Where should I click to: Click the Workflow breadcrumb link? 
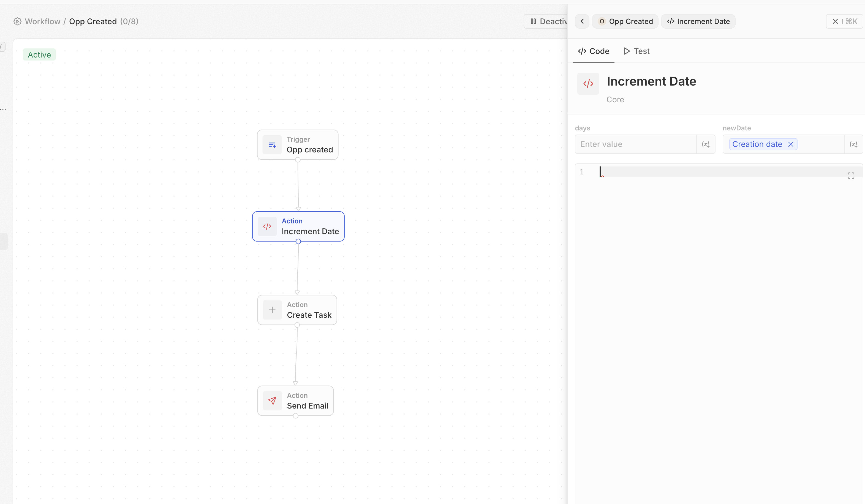43,22
